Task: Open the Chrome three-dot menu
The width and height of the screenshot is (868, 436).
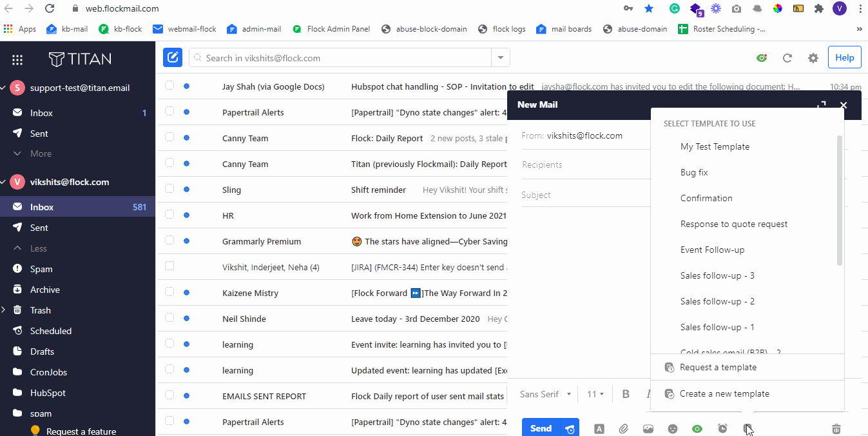Action: tap(860, 8)
